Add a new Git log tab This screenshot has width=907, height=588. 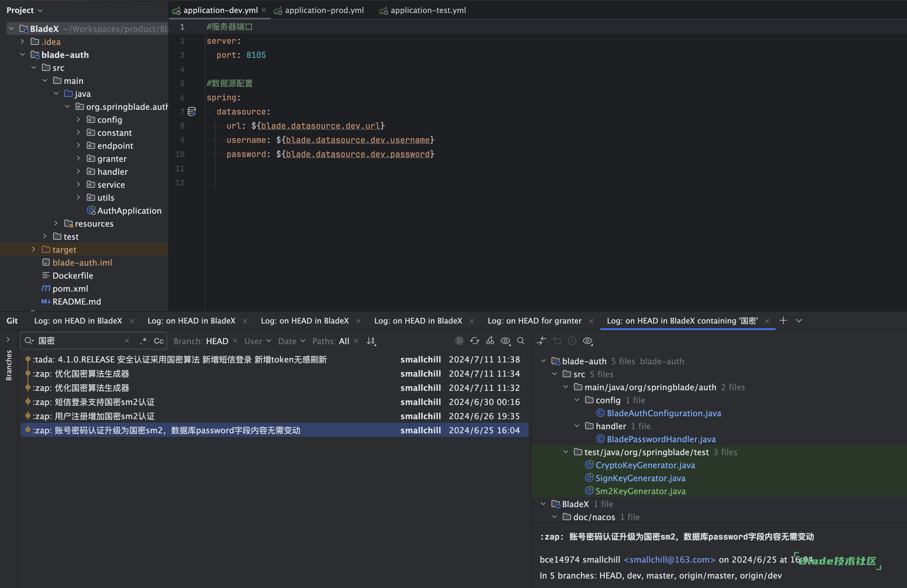[x=783, y=321]
